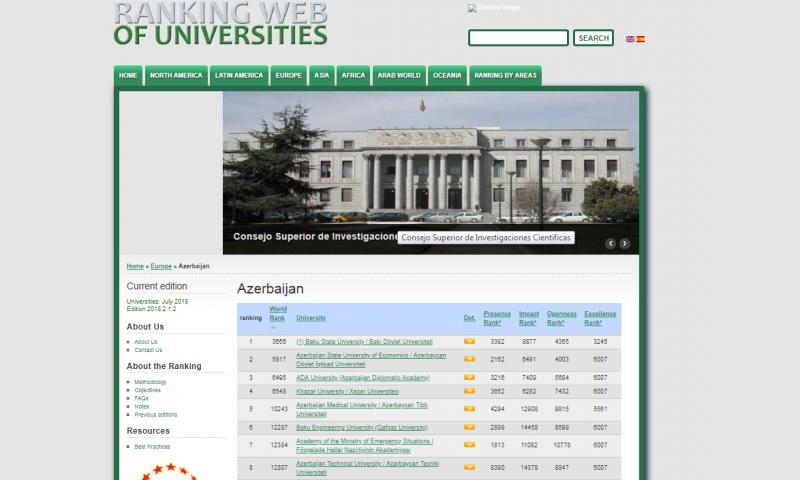Open details icon for Khazar University row
Viewport: 800px width, 480px height.
(x=469, y=391)
